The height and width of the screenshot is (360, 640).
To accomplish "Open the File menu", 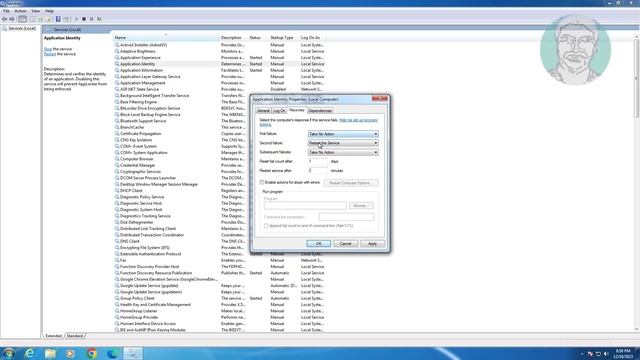I will [6, 11].
